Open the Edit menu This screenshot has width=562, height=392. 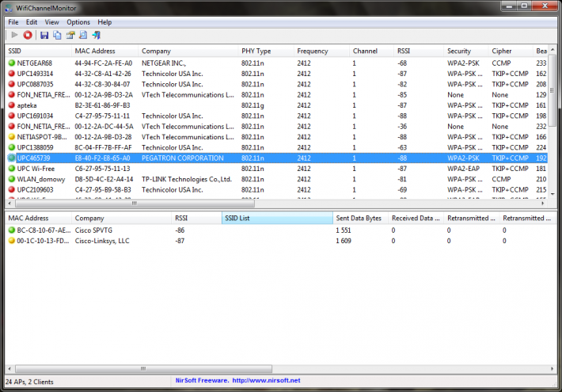point(32,22)
